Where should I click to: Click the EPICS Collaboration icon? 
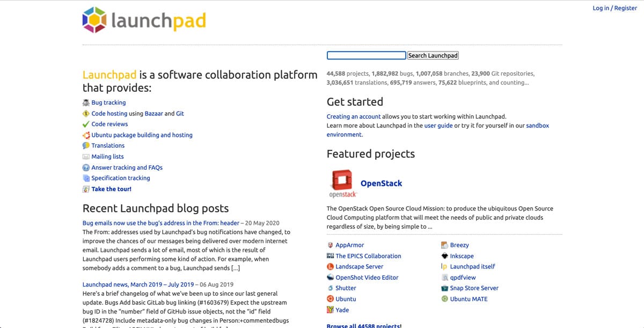330,256
